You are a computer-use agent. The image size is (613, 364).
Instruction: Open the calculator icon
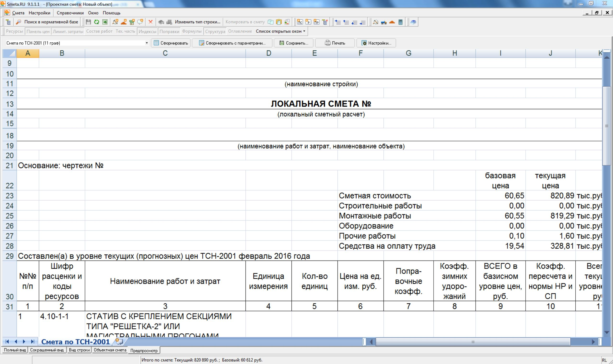pos(401,22)
